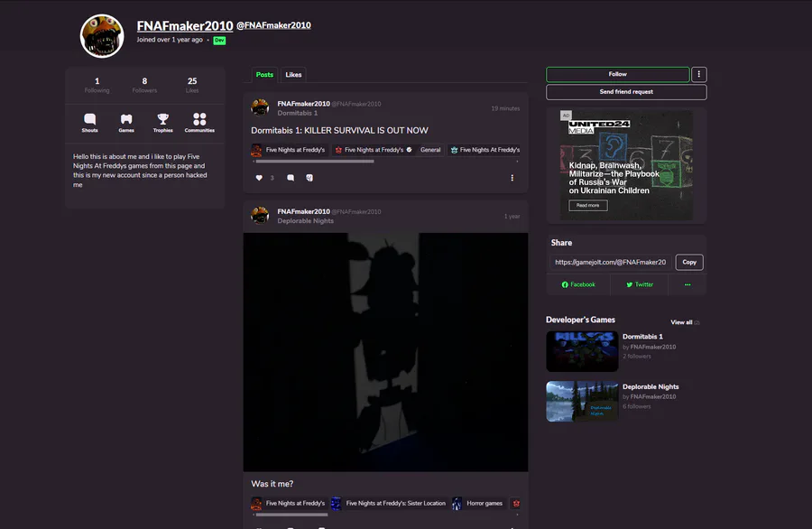The width and height of the screenshot is (812, 529).
Task: Click the sticker icon on the Dormitabis 1 post
Action: pyautogui.click(x=309, y=178)
